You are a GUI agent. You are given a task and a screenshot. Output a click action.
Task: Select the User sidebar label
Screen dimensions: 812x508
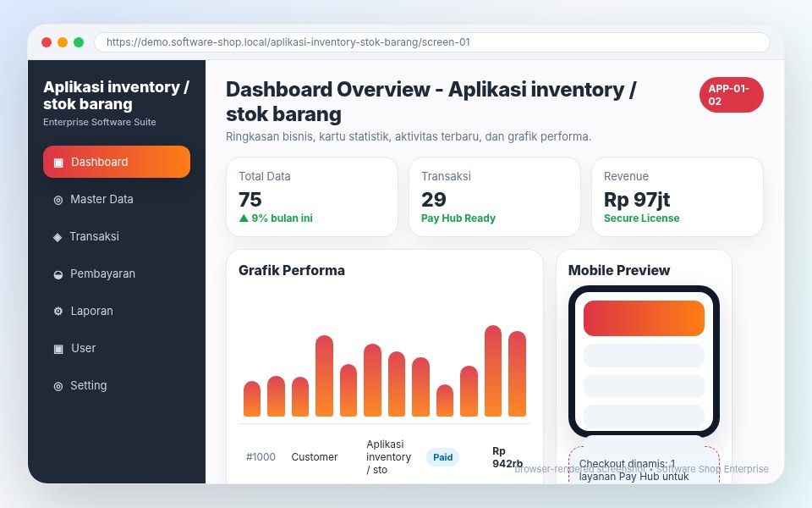tap(84, 348)
